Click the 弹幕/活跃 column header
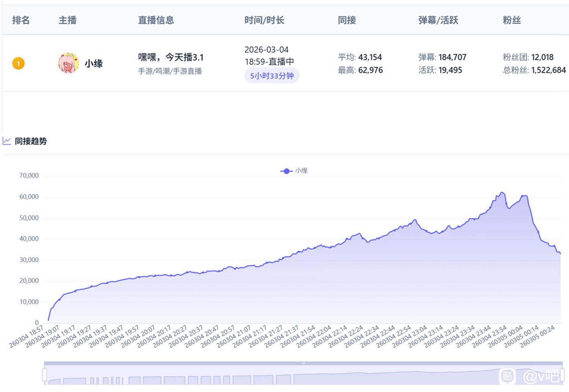Viewport: 569px width, 392px height. click(438, 20)
